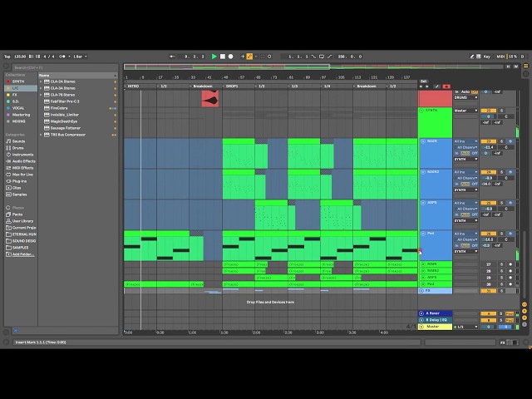532x399 pixels.
Task: Toggle the B Delay return track fold button
Action: [x=421, y=320]
